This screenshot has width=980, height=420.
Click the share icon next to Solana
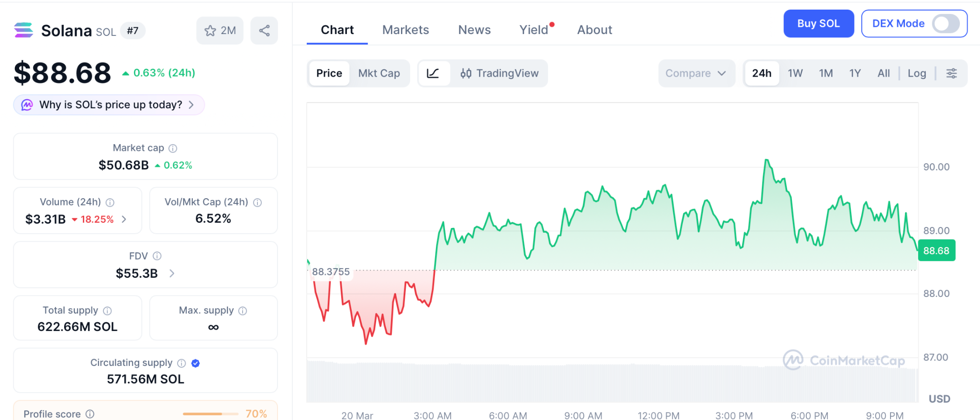coord(264,31)
